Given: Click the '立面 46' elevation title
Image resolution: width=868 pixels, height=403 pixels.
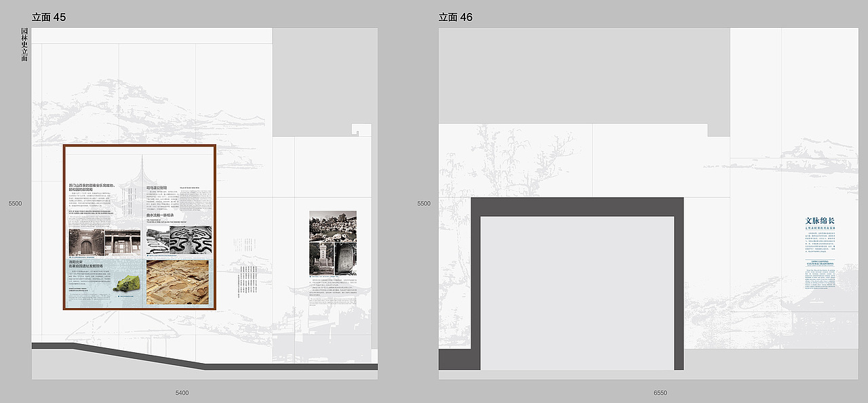Looking at the screenshot, I should 456,17.
